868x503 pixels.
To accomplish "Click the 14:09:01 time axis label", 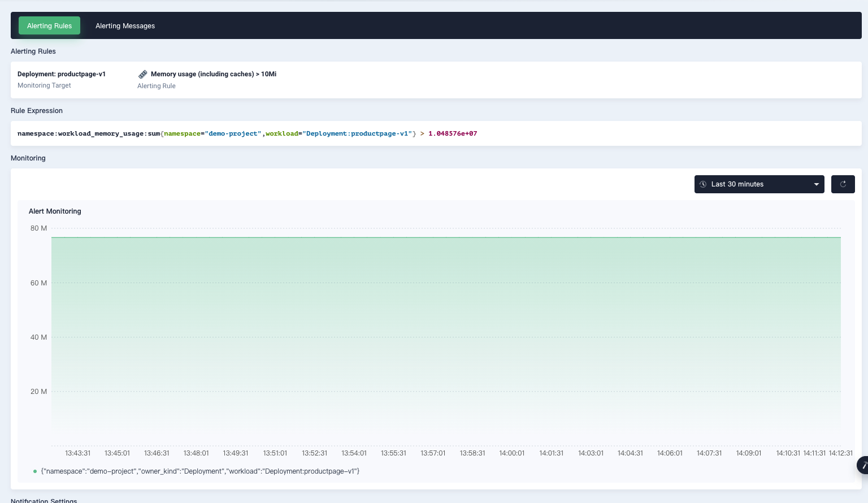I will tap(749, 453).
